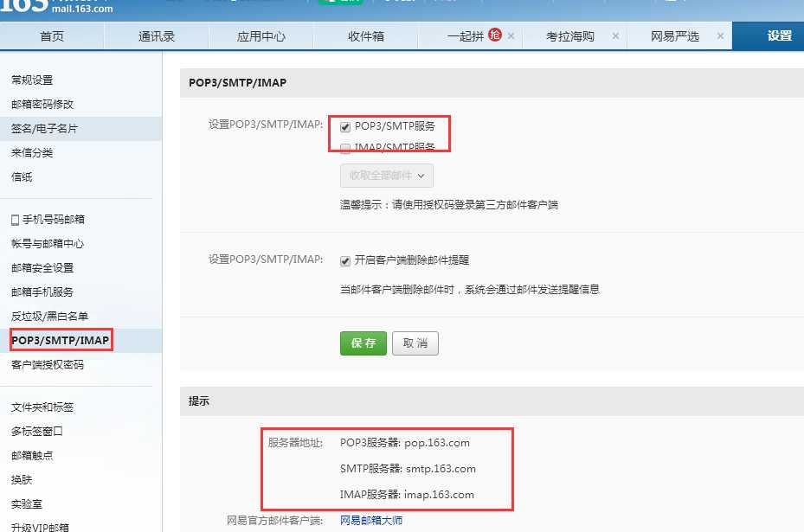Open 信纸 settings
The height and width of the screenshot is (532, 804).
click(x=22, y=176)
